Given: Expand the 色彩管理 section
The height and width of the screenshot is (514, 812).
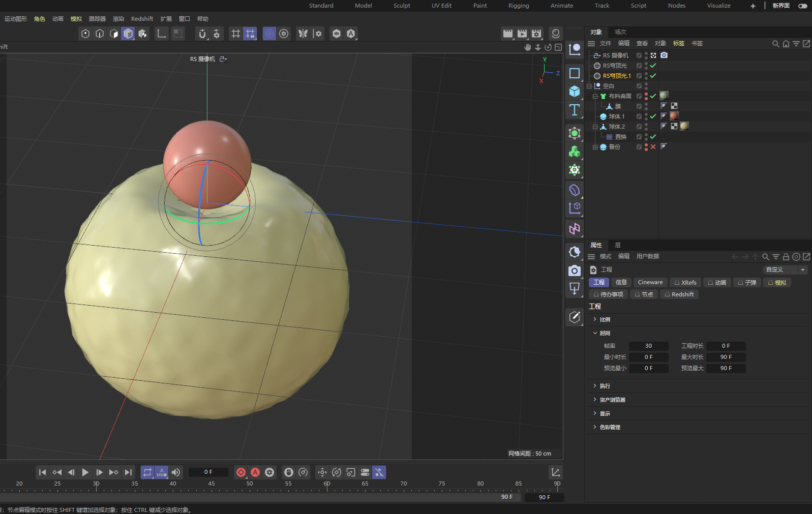Looking at the screenshot, I should click(595, 427).
